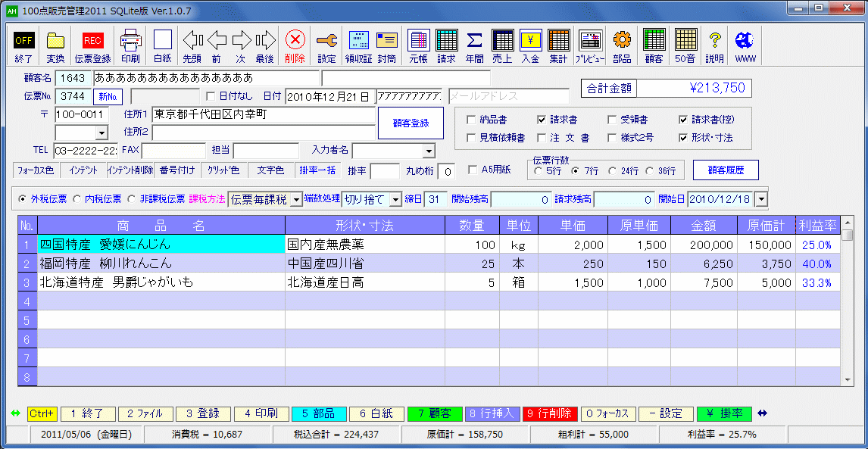The image size is (868, 449).
Task: Open the 請求 billing icon
Action: pyautogui.click(x=446, y=46)
